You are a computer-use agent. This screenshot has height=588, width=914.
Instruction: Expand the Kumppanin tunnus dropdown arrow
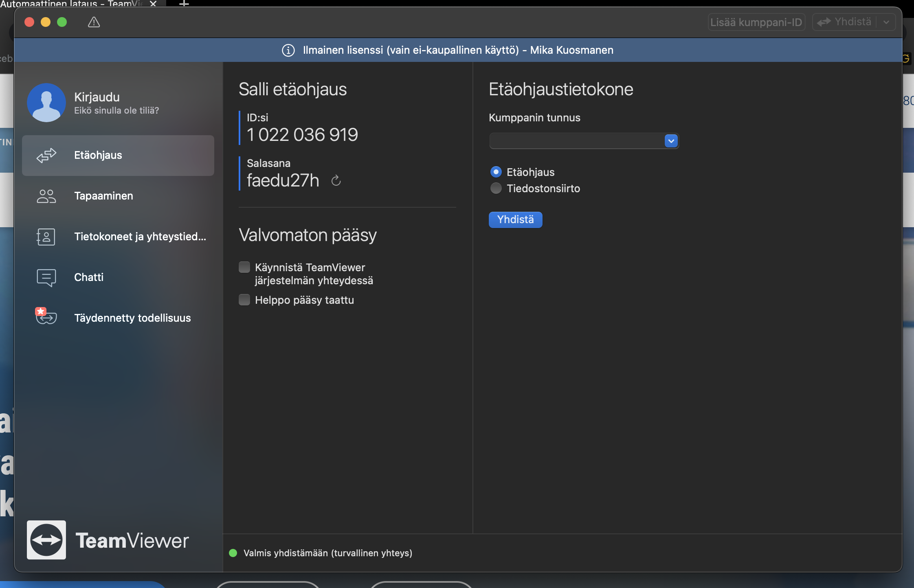[671, 141]
